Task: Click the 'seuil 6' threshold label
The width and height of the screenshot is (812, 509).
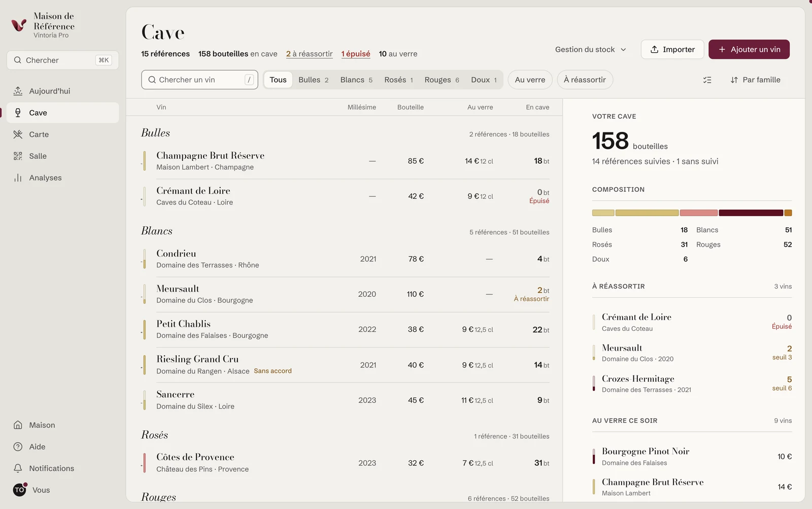Action: [x=782, y=388]
